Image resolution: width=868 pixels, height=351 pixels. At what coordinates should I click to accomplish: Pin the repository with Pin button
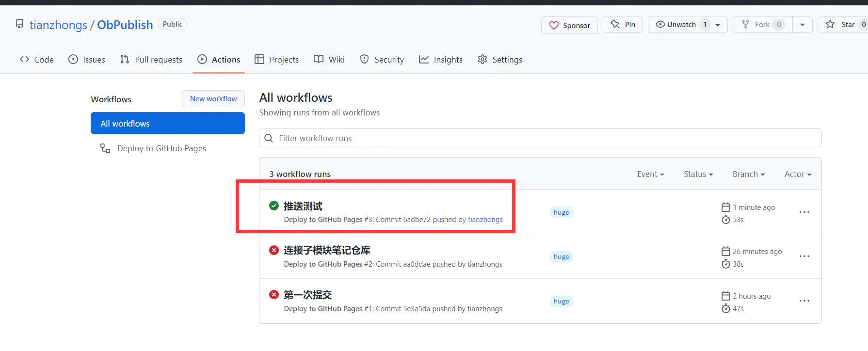point(623,25)
